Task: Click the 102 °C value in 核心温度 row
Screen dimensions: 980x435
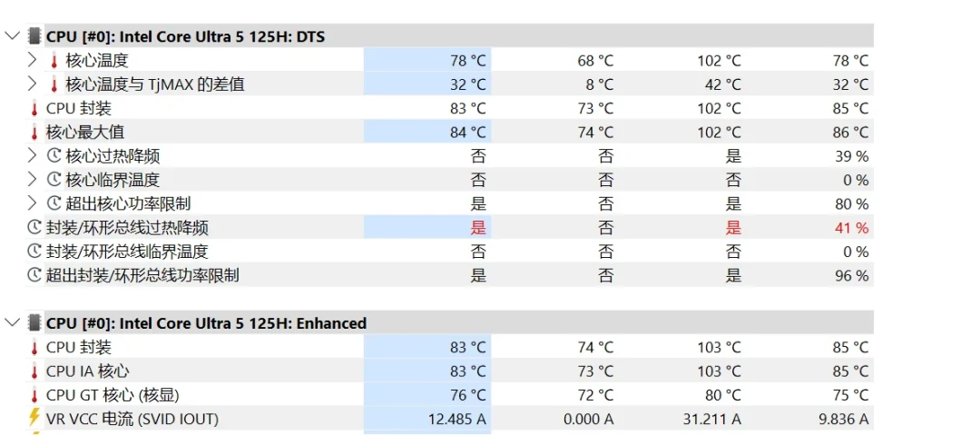Action: click(x=720, y=61)
